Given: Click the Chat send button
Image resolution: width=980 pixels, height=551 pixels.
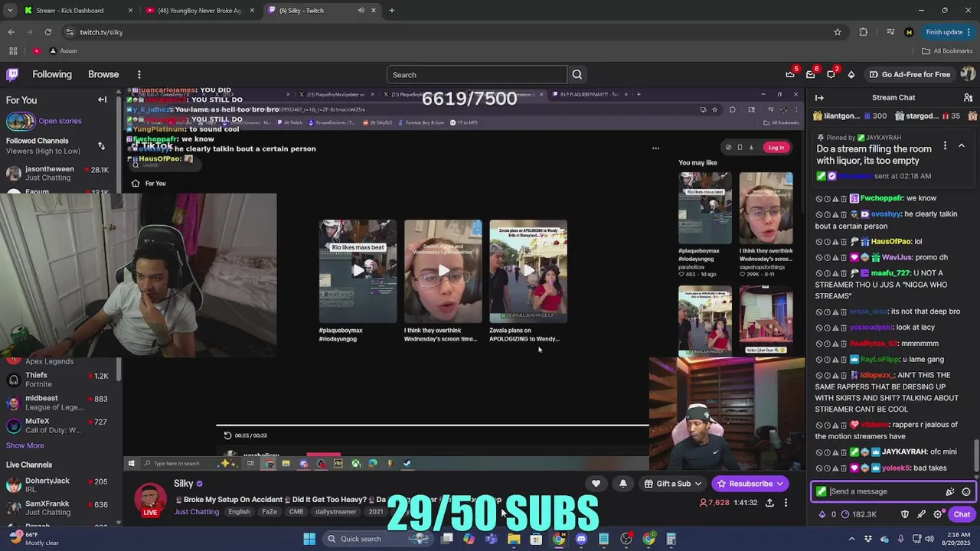Looking at the screenshot, I should (x=962, y=514).
